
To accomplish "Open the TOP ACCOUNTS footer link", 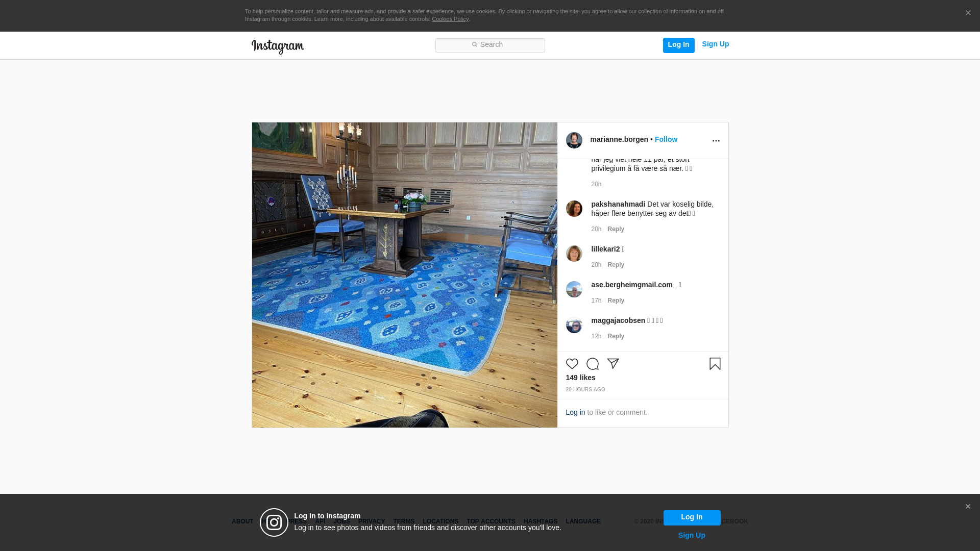I will 491,521.
